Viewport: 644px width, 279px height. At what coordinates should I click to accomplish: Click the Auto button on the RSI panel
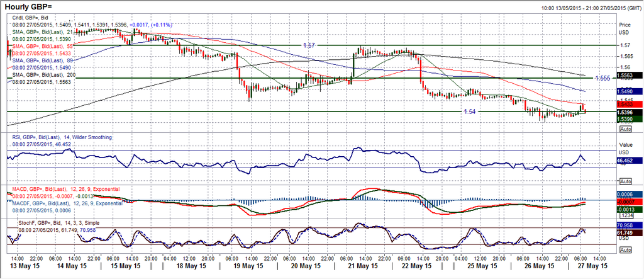pos(626,181)
